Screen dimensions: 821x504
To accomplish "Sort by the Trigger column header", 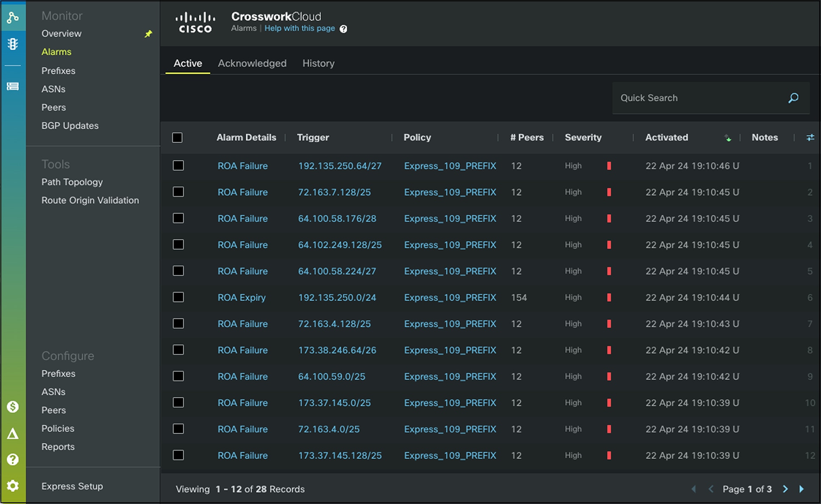I will [x=313, y=137].
